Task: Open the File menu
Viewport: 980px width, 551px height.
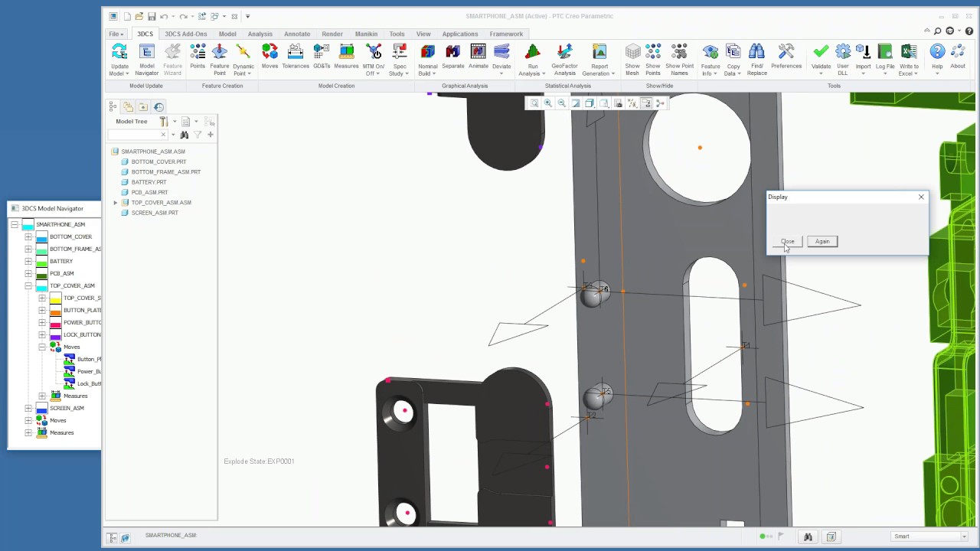Action: click(116, 34)
